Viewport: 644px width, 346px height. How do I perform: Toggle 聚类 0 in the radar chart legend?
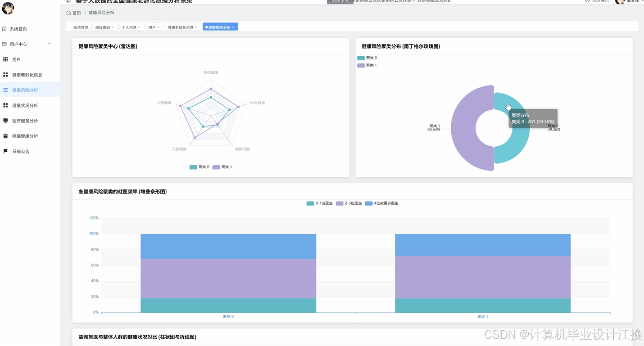200,167
